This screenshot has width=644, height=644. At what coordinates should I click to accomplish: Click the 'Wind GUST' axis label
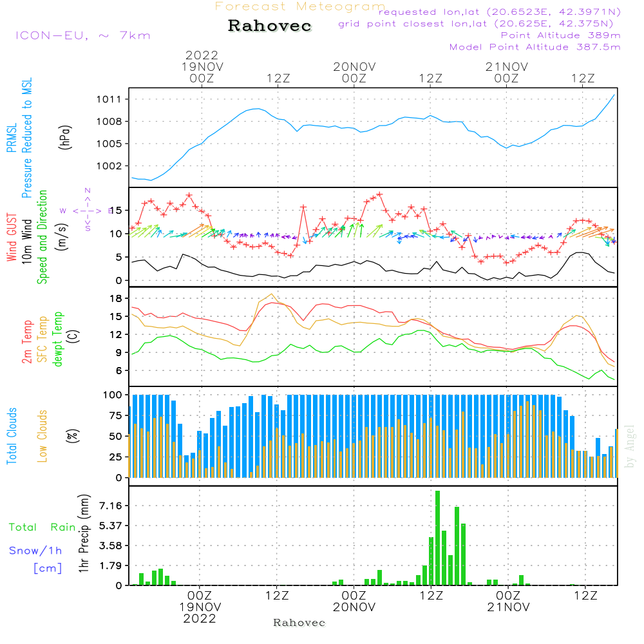(12, 238)
